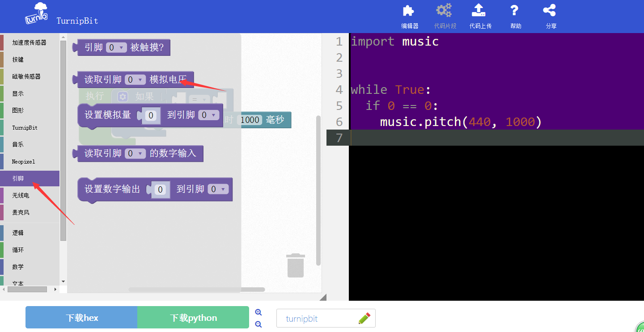Click value field in 设置模拟量 block
The image size is (644, 332).
(x=151, y=116)
